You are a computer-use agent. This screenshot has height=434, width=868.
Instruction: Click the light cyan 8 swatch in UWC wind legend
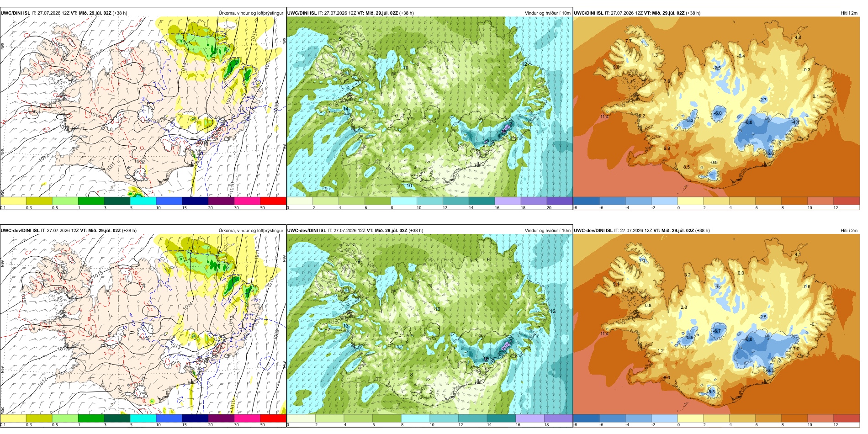point(404,201)
